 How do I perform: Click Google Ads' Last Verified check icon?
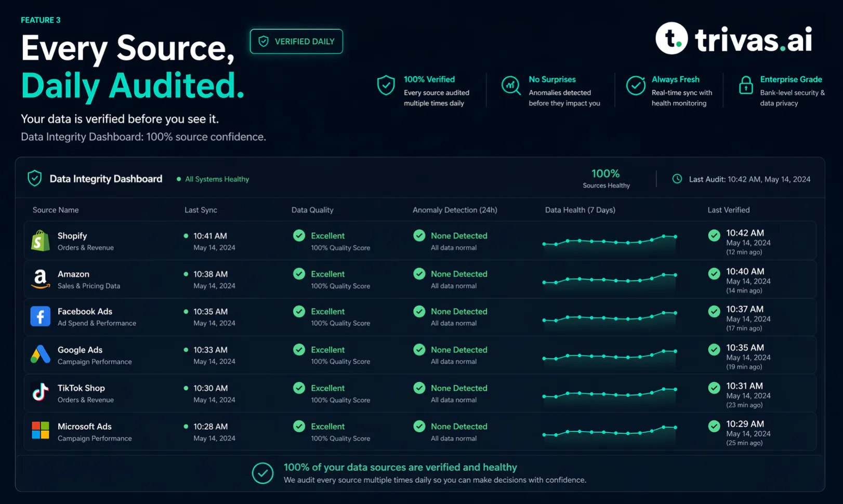[x=714, y=350]
